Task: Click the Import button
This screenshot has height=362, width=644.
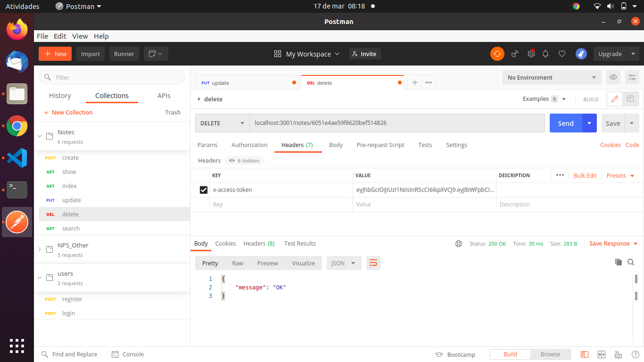Action: pos(91,54)
